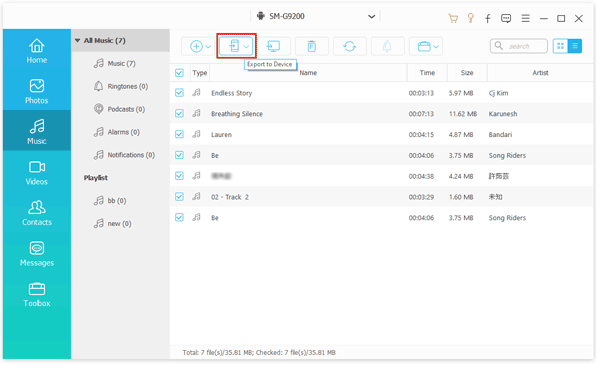Open the new (0) playlist
This screenshot has height=365, width=600.
coord(119,223)
